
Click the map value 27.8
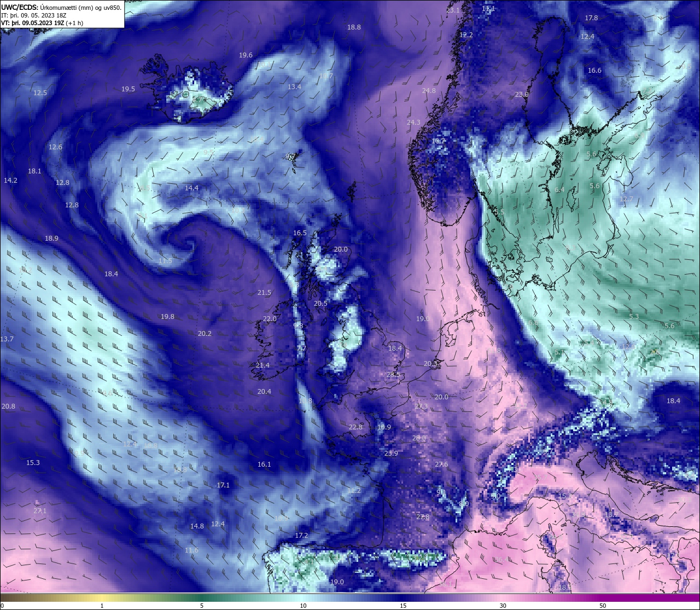coord(423,517)
